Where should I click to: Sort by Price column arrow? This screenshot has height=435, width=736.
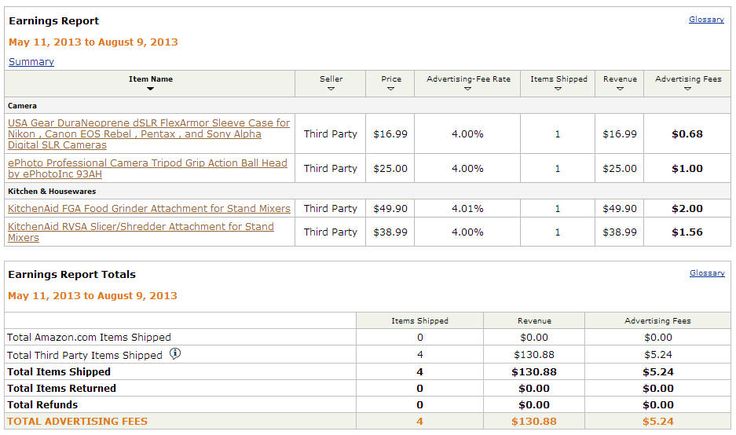(x=391, y=89)
